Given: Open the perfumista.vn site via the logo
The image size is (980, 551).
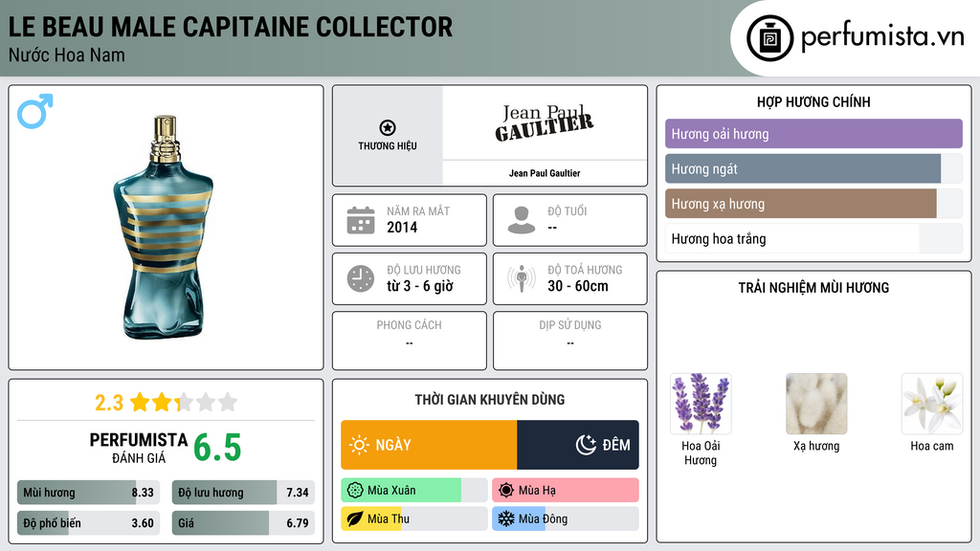Looking at the screenshot, I should point(857,36).
